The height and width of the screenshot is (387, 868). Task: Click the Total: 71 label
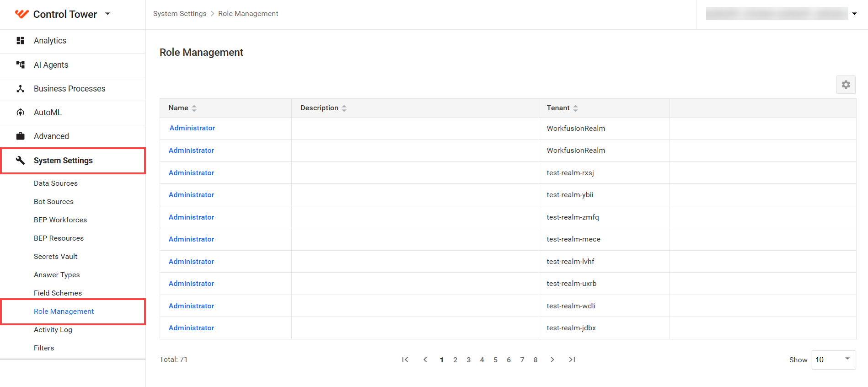[x=173, y=360]
